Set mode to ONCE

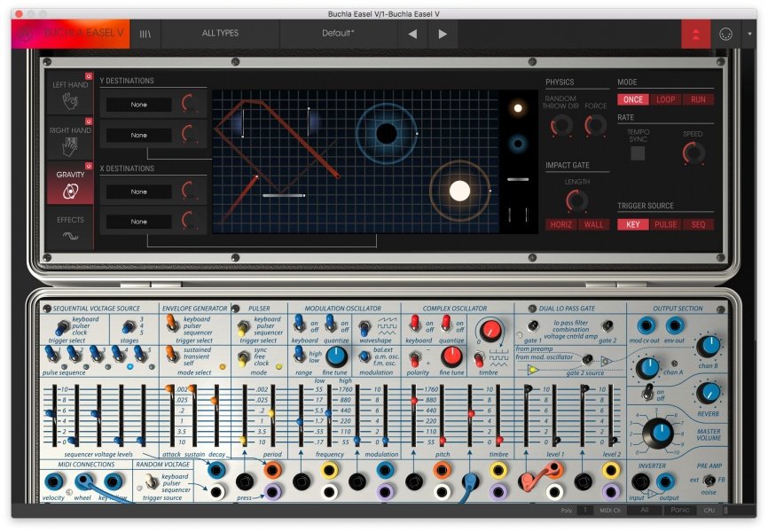tap(633, 99)
